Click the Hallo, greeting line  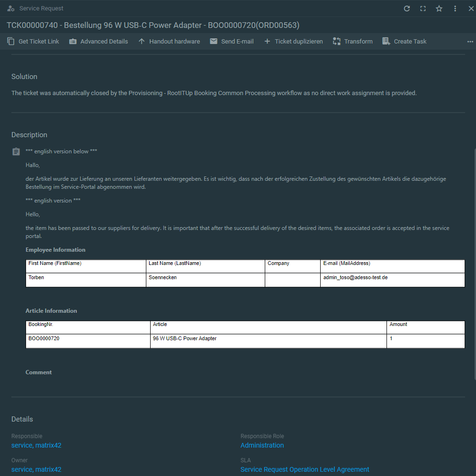tap(33, 165)
